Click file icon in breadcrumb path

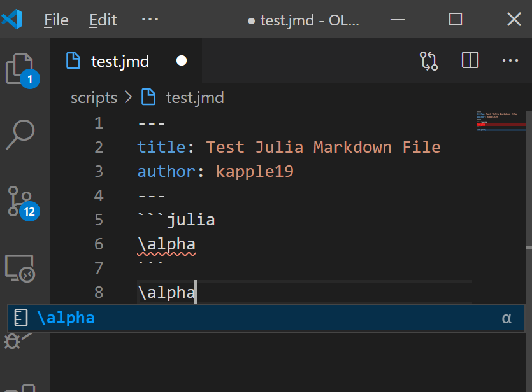click(x=148, y=97)
